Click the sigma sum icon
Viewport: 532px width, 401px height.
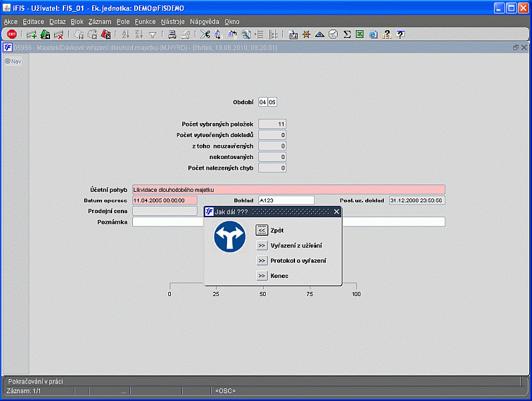coord(346,34)
